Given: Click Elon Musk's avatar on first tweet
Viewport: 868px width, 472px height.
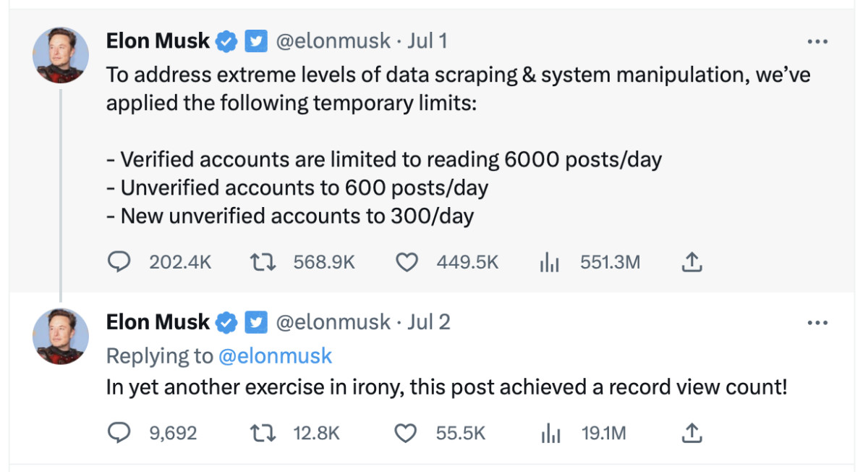Looking at the screenshot, I should coord(61,57).
